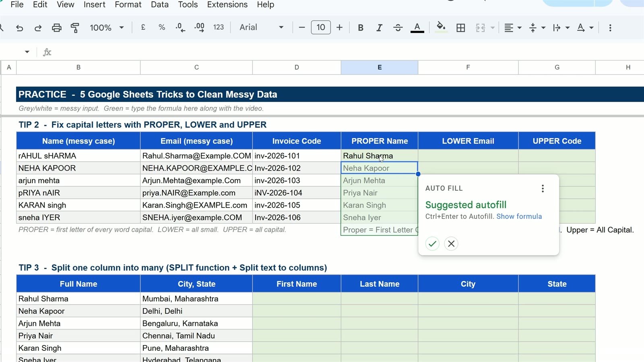The image size is (644, 362).
Task: Open the View menu
Action: [x=65, y=4]
